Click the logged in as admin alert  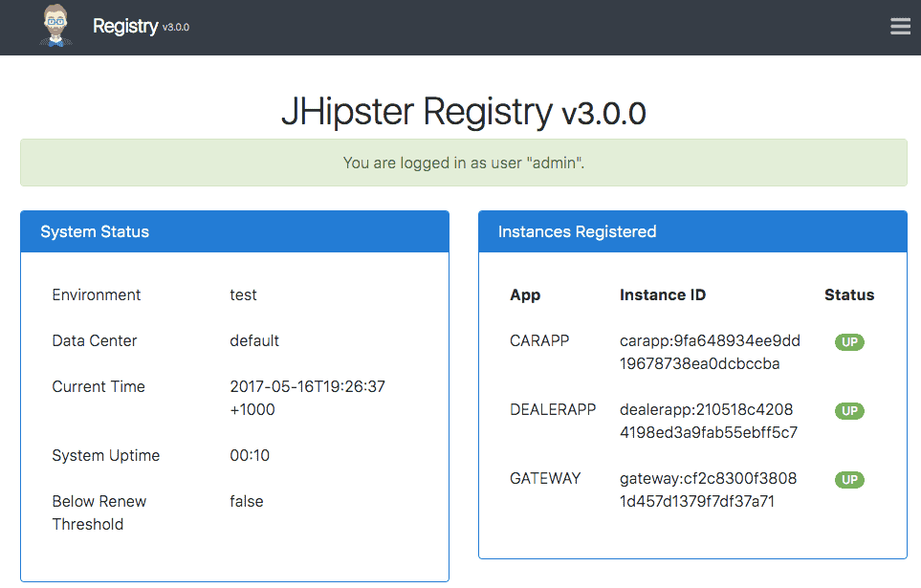coord(464,163)
